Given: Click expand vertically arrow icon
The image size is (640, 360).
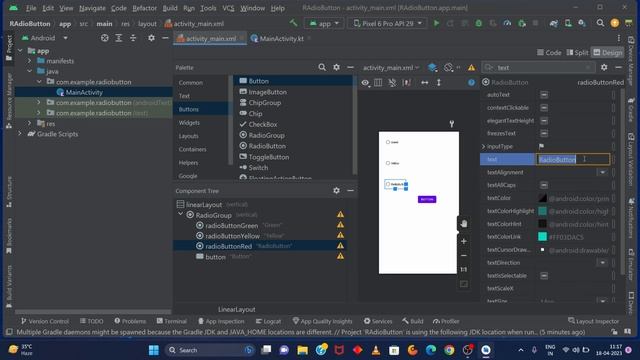Looking at the screenshot, I should point(439,82).
